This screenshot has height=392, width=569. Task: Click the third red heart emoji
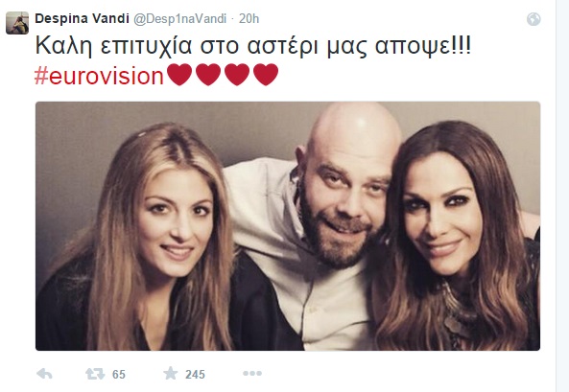coord(237,75)
